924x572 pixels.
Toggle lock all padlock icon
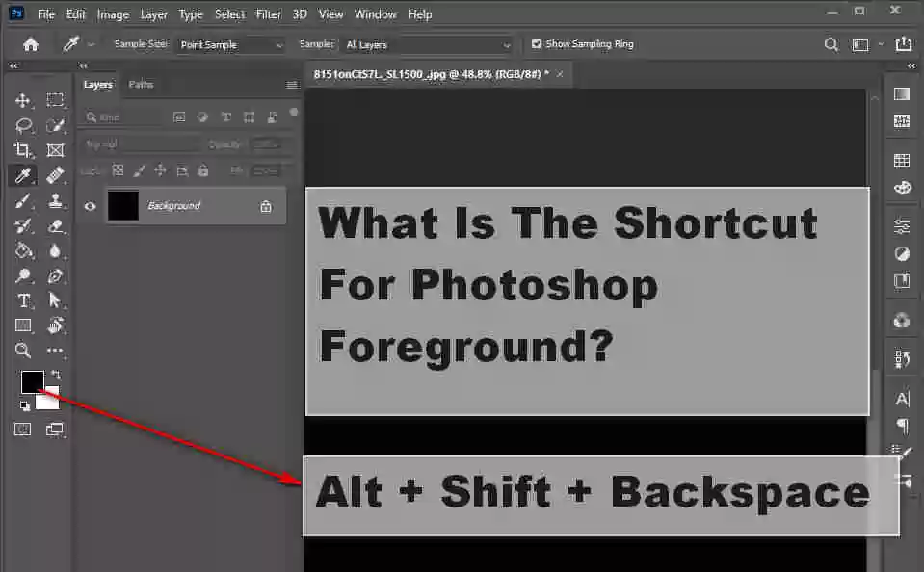[203, 170]
